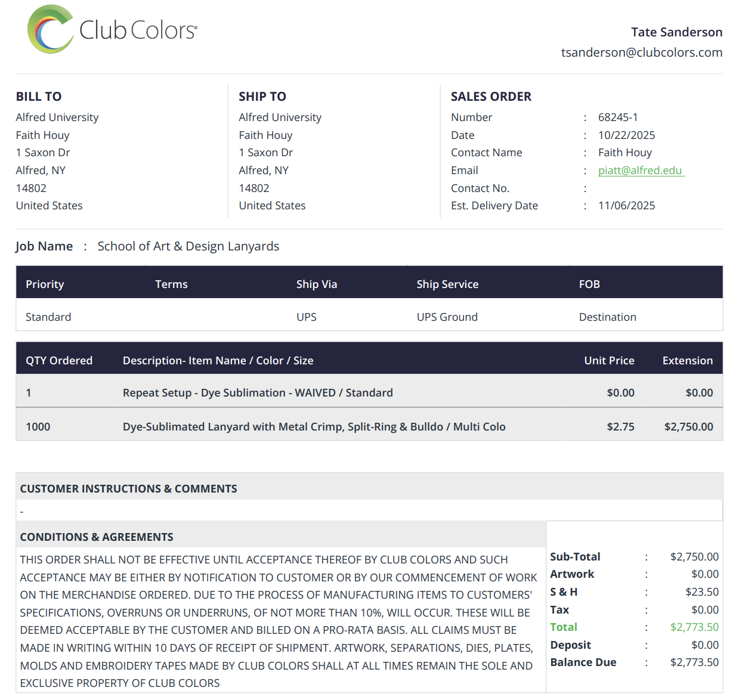Click the Artwork label in totals

tap(572, 574)
